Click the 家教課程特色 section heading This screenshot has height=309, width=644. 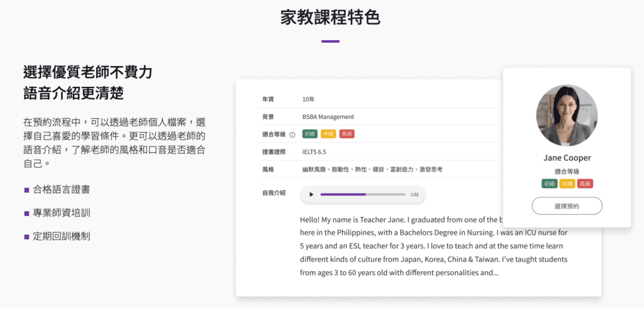[330, 18]
